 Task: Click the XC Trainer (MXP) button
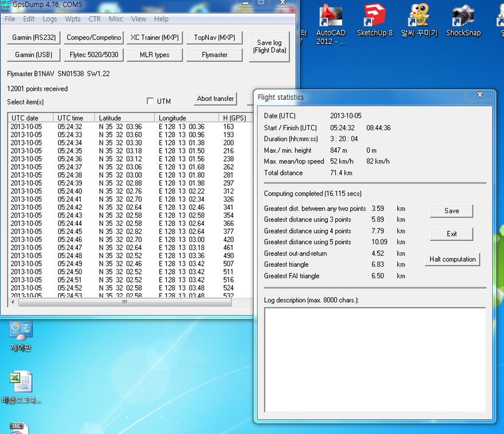point(155,37)
